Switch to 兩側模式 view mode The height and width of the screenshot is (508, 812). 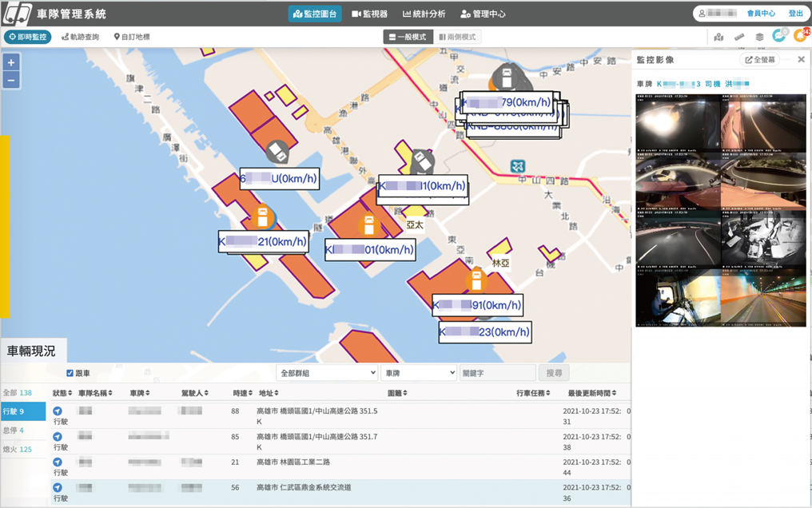[458, 37]
